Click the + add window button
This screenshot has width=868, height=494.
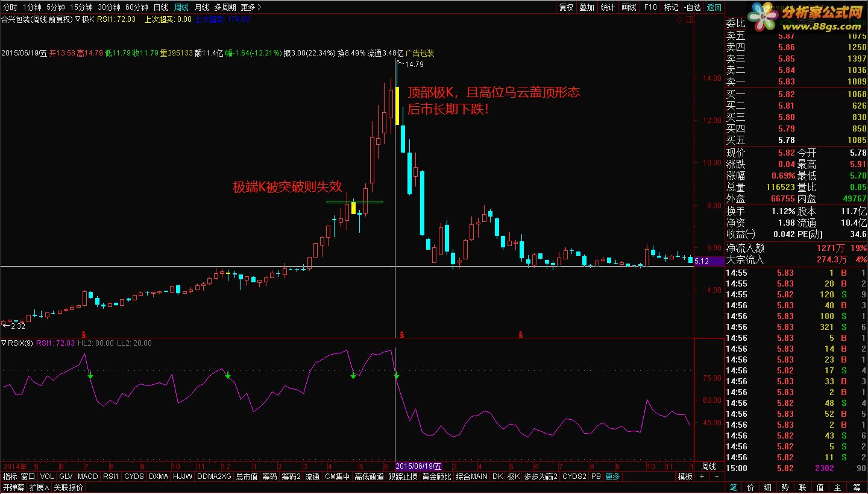(x=701, y=477)
